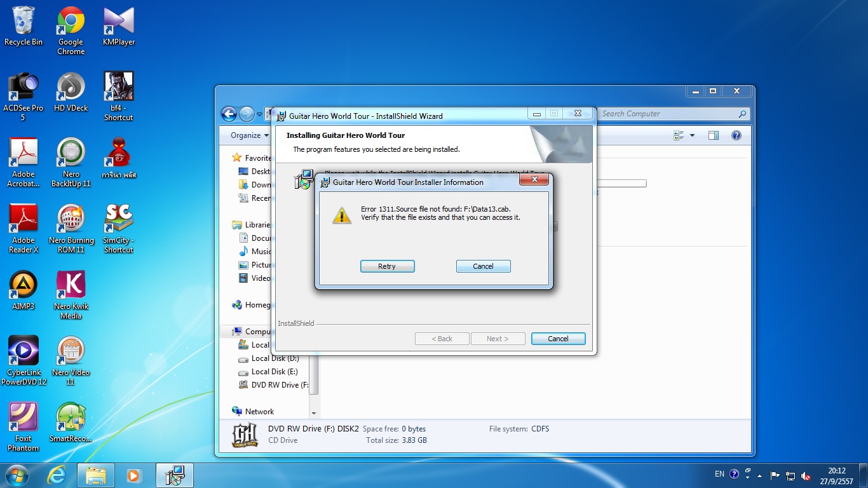
Task: Expand the change view options arrow
Action: pyautogui.click(x=692, y=135)
